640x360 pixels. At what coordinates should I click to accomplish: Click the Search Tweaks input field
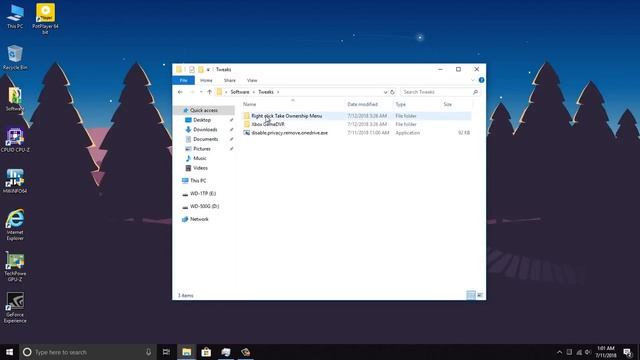(x=436, y=92)
